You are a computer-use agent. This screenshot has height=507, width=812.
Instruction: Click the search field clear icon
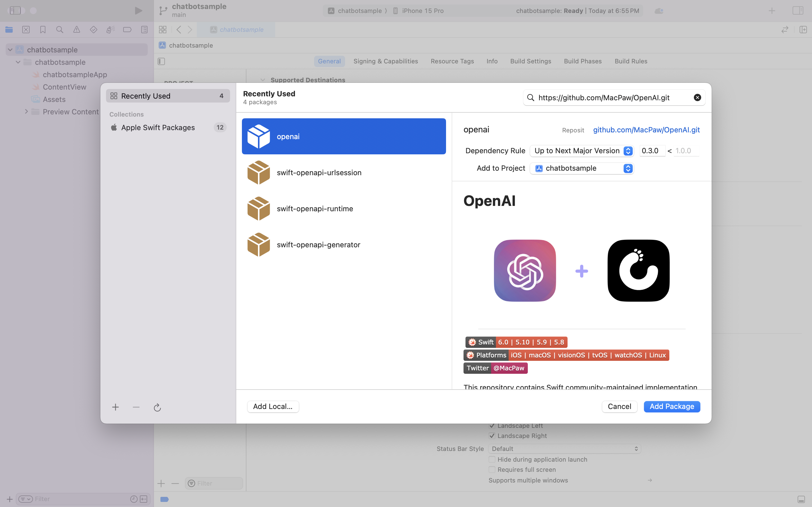[697, 97]
